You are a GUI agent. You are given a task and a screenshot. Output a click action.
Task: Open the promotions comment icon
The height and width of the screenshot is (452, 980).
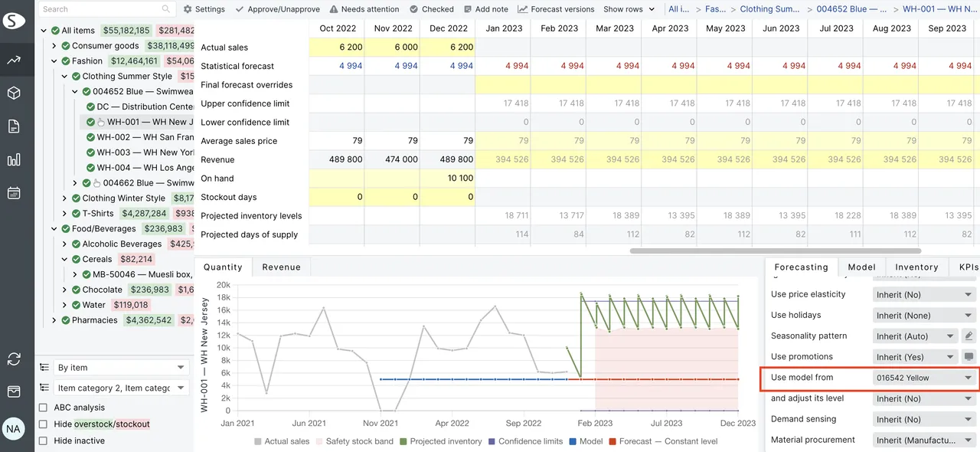pyautogui.click(x=969, y=356)
